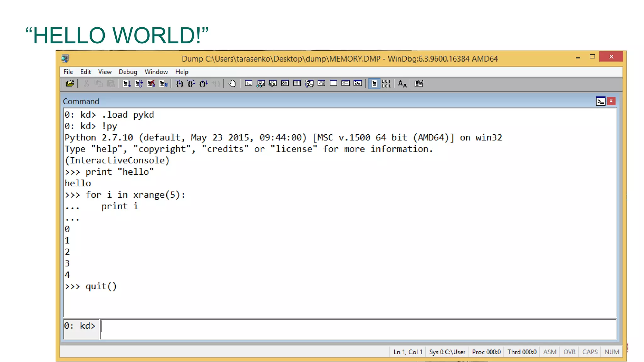Click the Stop debugging icon

coord(151,84)
